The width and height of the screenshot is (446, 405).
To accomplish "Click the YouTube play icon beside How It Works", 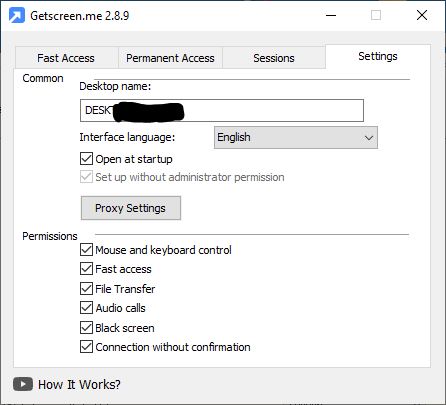I will [x=23, y=384].
